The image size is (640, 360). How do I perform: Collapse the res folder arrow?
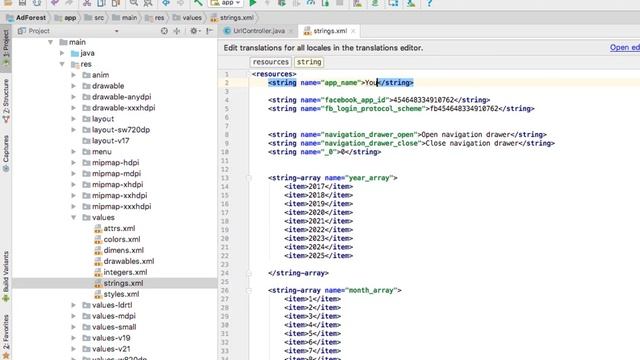coord(62,64)
